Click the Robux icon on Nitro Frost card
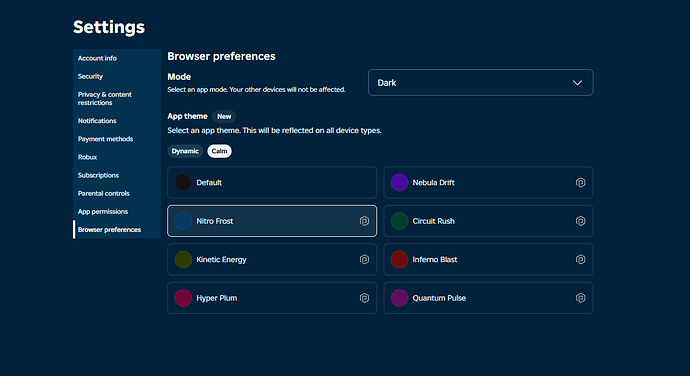 364,221
